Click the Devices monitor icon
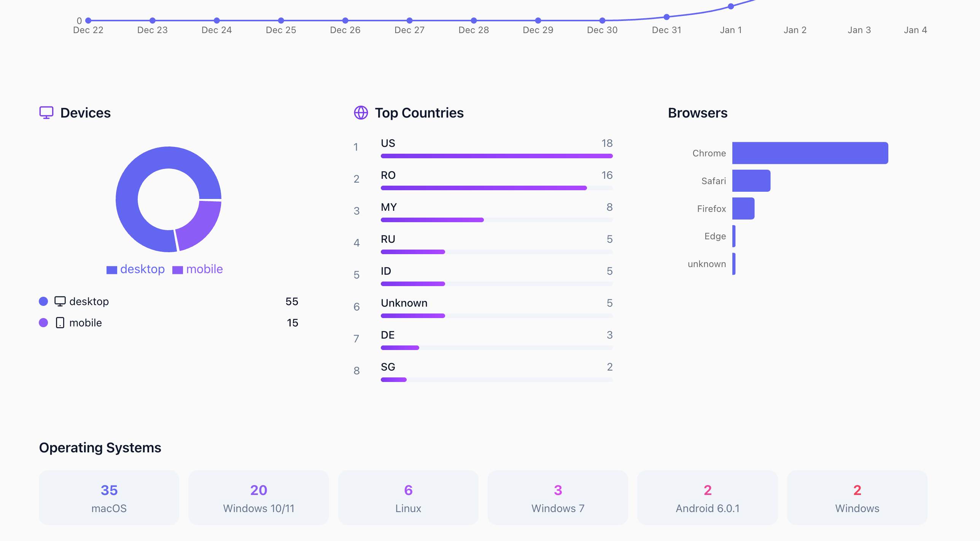This screenshot has height=541, width=980. click(46, 113)
